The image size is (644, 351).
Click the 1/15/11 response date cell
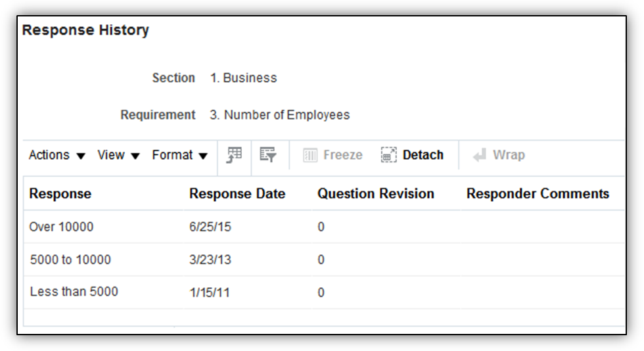(x=210, y=292)
